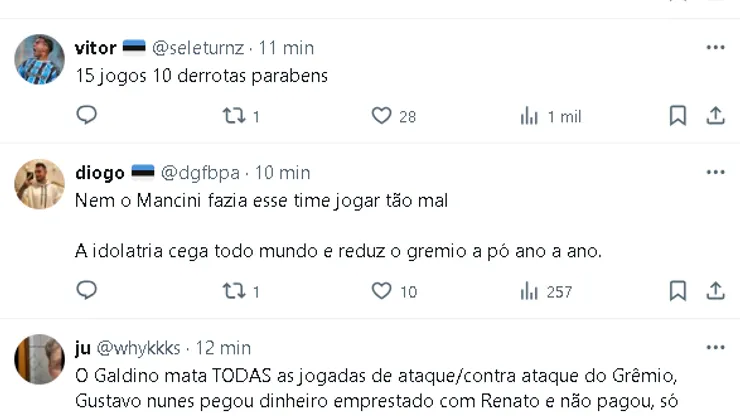Repost diogo's tweet

pos(233,291)
